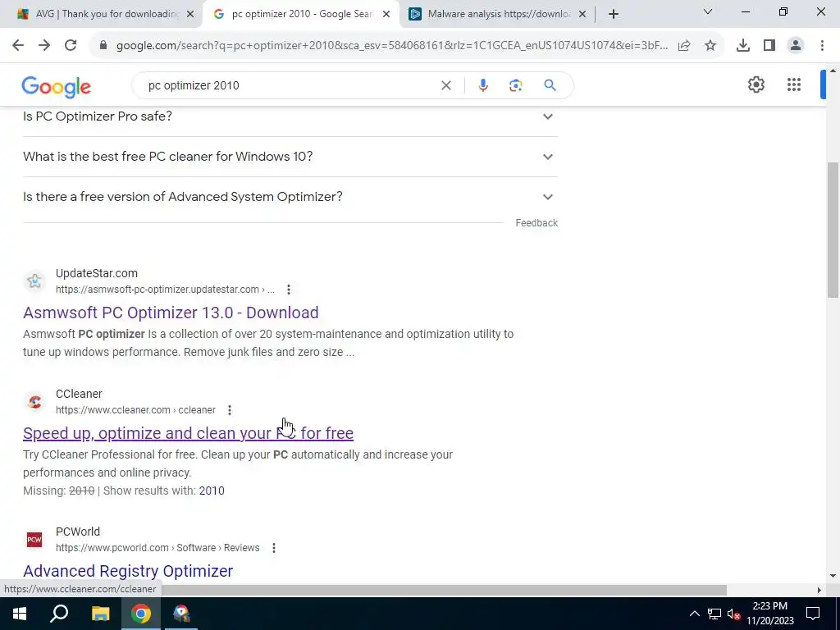The image size is (840, 630).
Task: Submit search with magnifying glass icon
Action: 550,85
